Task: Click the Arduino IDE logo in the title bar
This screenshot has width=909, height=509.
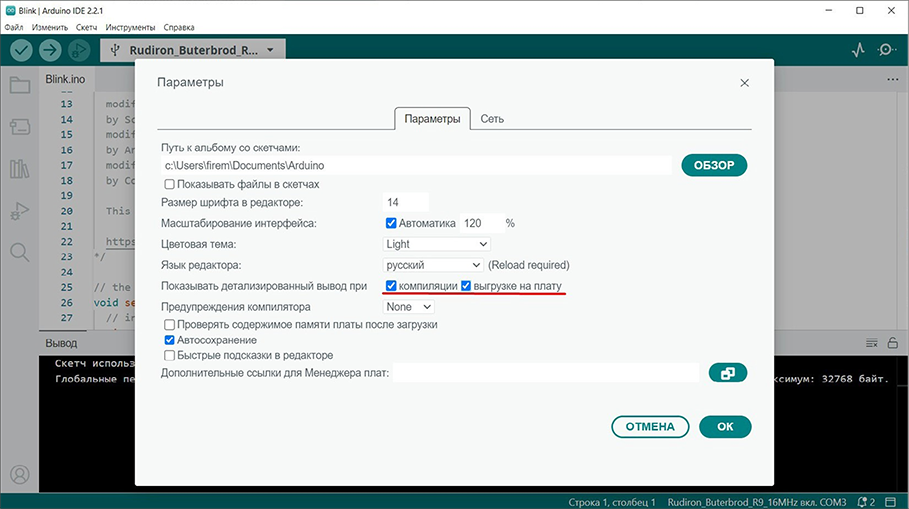Action: (10, 10)
